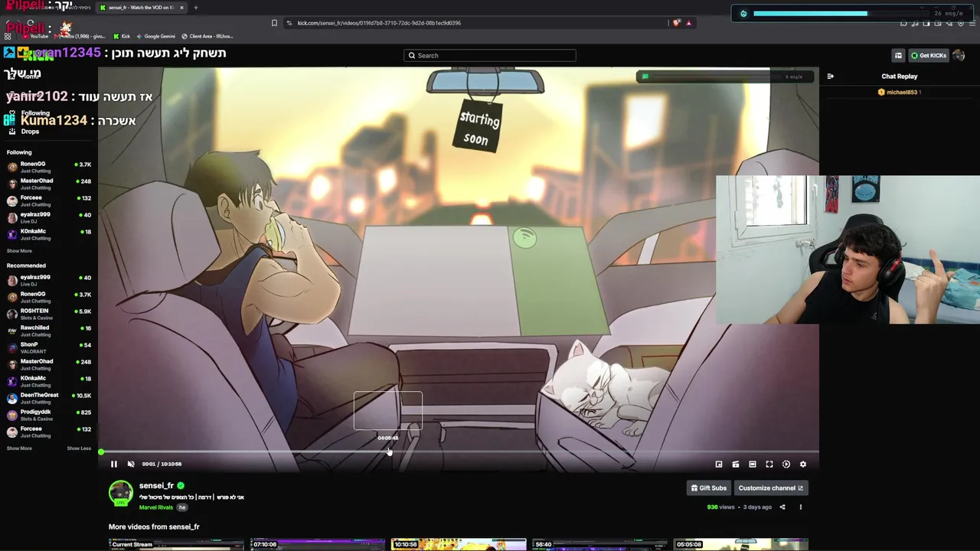Click the Kick search field
This screenshot has height=551, width=980.
[490, 55]
